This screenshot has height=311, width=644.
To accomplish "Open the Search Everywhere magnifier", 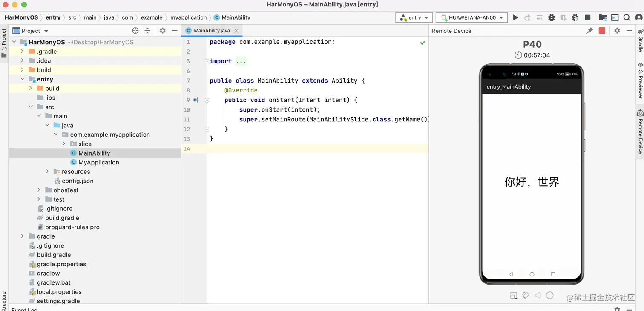I will tap(627, 17).
